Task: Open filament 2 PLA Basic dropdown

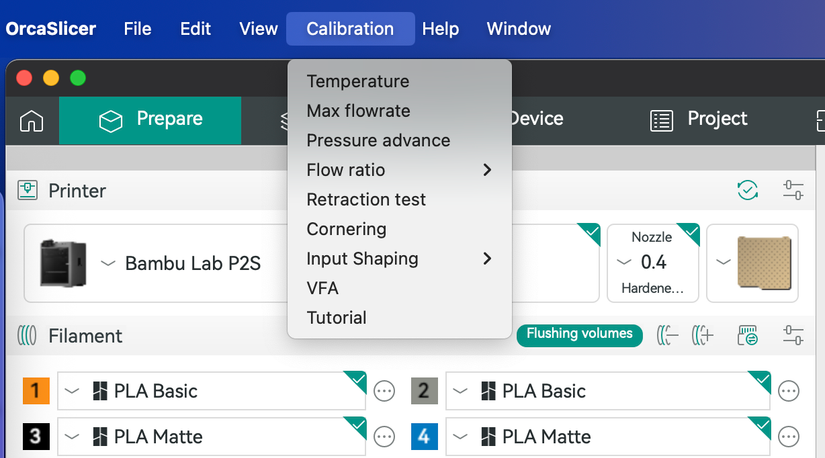Action: [460, 391]
